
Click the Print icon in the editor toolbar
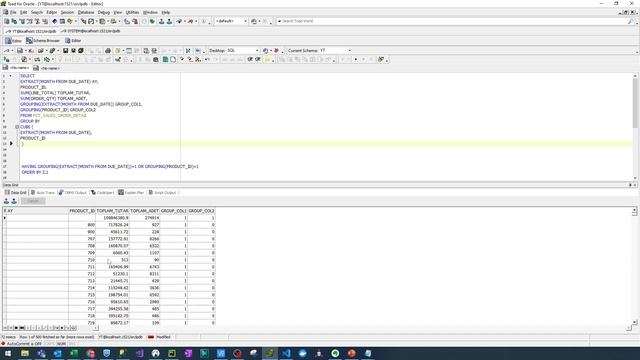point(108,51)
